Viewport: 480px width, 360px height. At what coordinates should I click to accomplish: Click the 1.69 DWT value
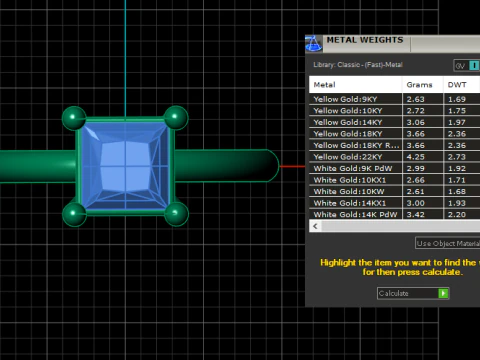pyautogui.click(x=457, y=99)
